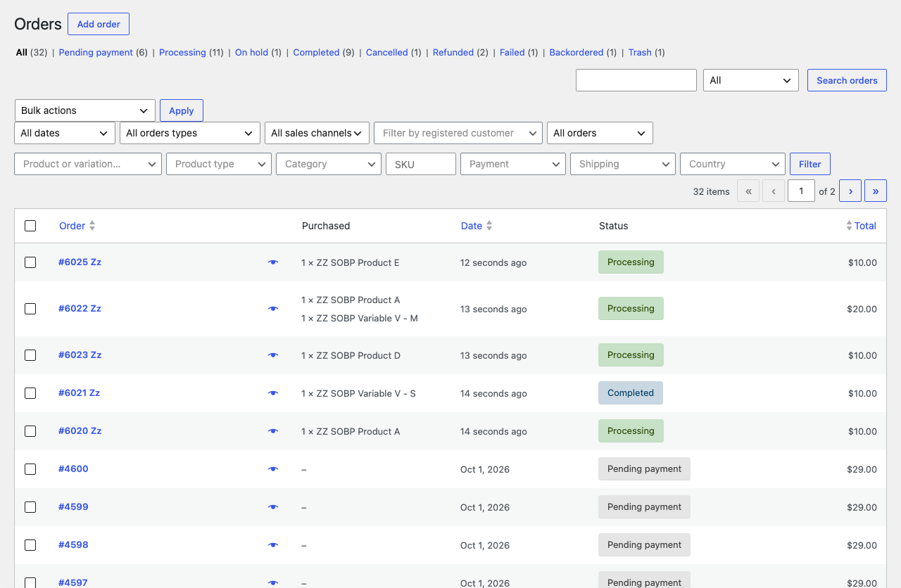Open the Bulk actions dropdown
901x588 pixels.
tap(85, 110)
